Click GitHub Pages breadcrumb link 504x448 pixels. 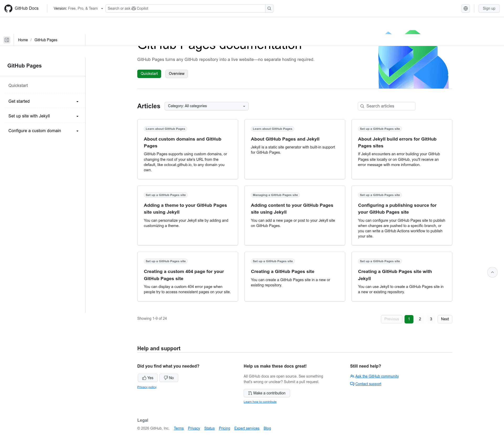[46, 40]
